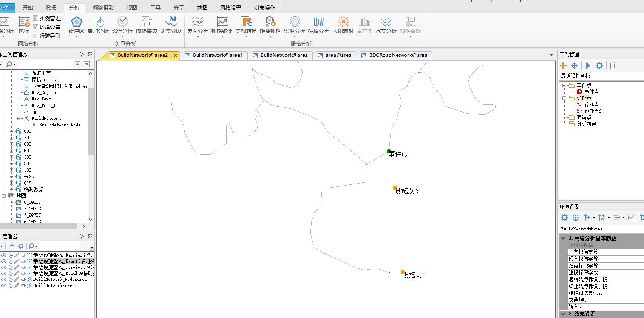644x318 pixels.
Task: Toggle the 实例管理 checkbox
Action: click(36, 18)
